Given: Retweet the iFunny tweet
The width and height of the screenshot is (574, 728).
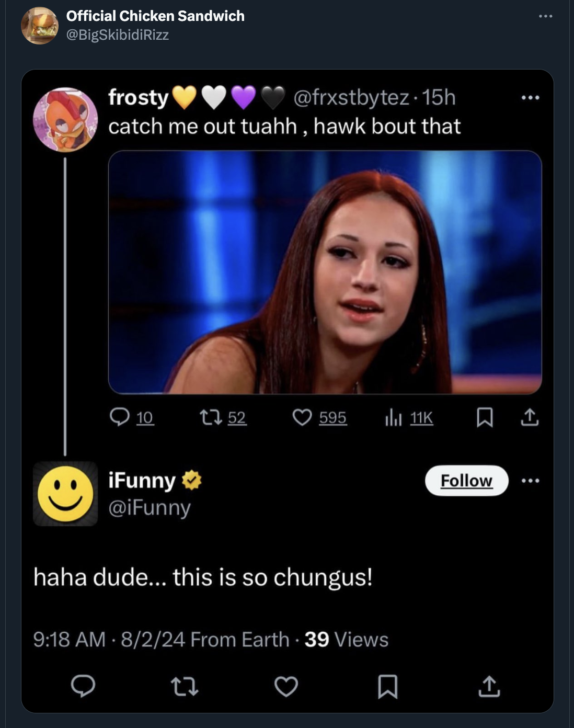Looking at the screenshot, I should point(185,686).
